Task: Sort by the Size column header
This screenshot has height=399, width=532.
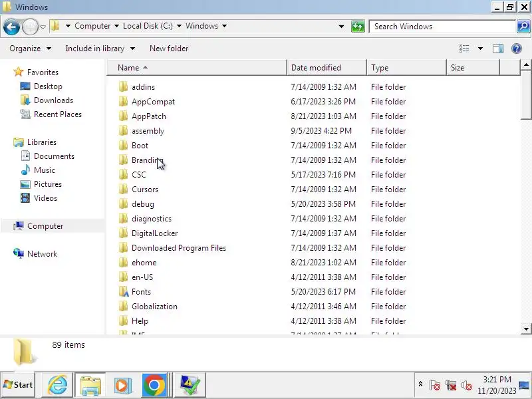Action: [473, 68]
